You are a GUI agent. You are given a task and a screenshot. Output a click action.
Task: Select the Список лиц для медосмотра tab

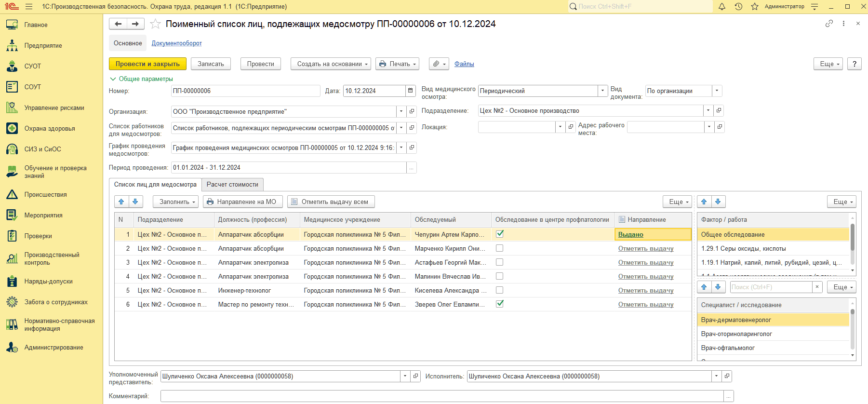point(155,184)
